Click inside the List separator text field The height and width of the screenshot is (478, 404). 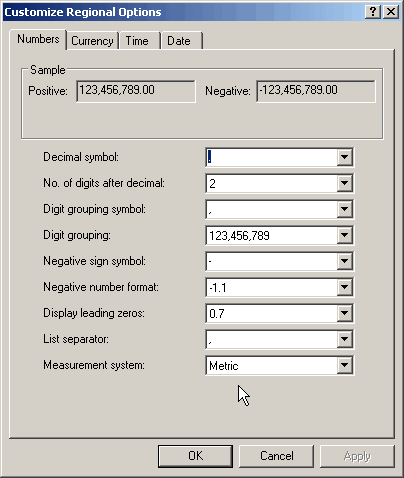coord(271,339)
